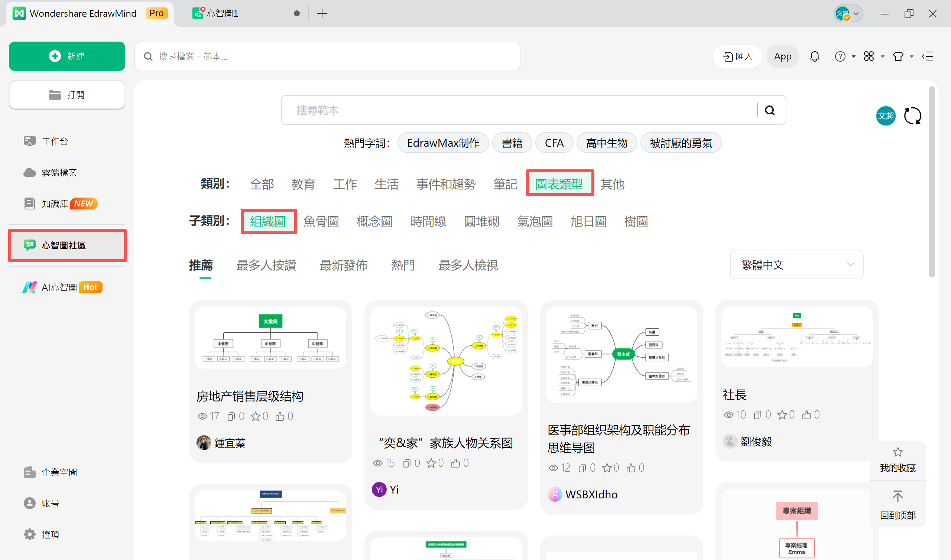Click the template search magnifier icon
The height and width of the screenshot is (560, 951).
769,110
